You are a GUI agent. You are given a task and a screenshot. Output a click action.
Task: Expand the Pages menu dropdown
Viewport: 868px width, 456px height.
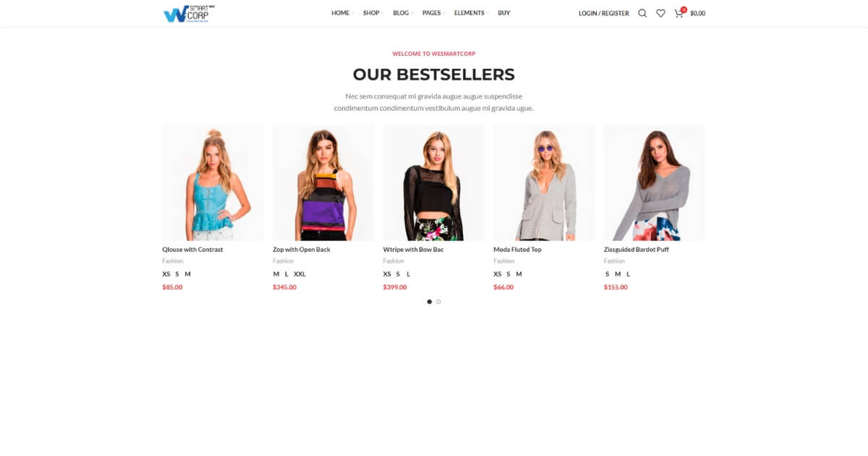pyautogui.click(x=432, y=13)
